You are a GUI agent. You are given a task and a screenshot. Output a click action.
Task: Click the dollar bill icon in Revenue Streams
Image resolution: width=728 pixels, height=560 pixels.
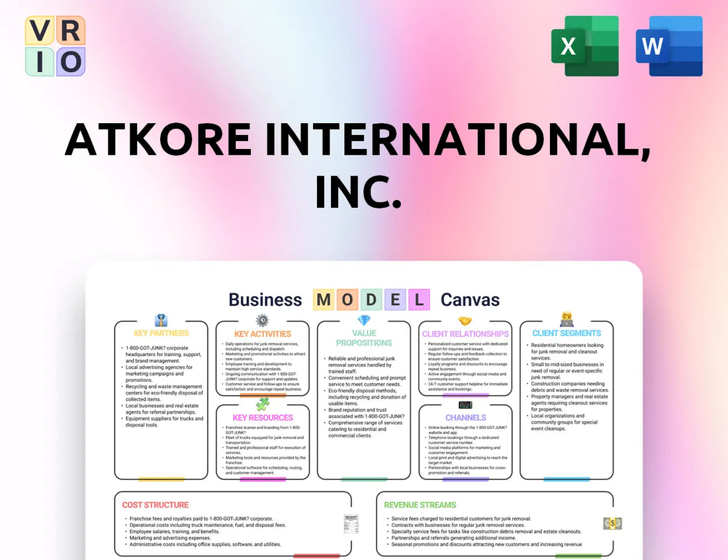click(612, 524)
